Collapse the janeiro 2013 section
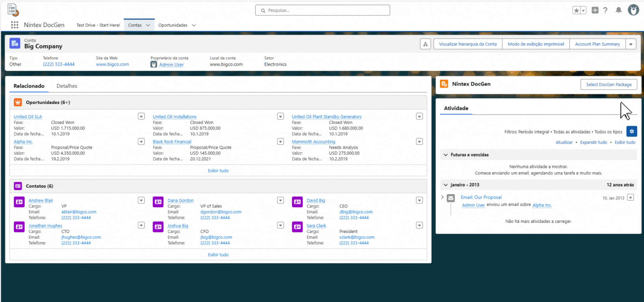 pyautogui.click(x=446, y=185)
